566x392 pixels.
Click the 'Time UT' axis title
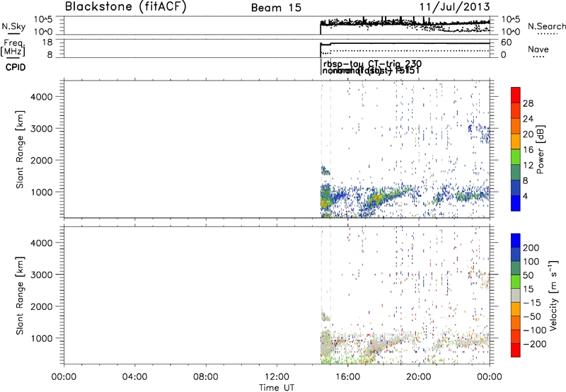[x=277, y=388]
